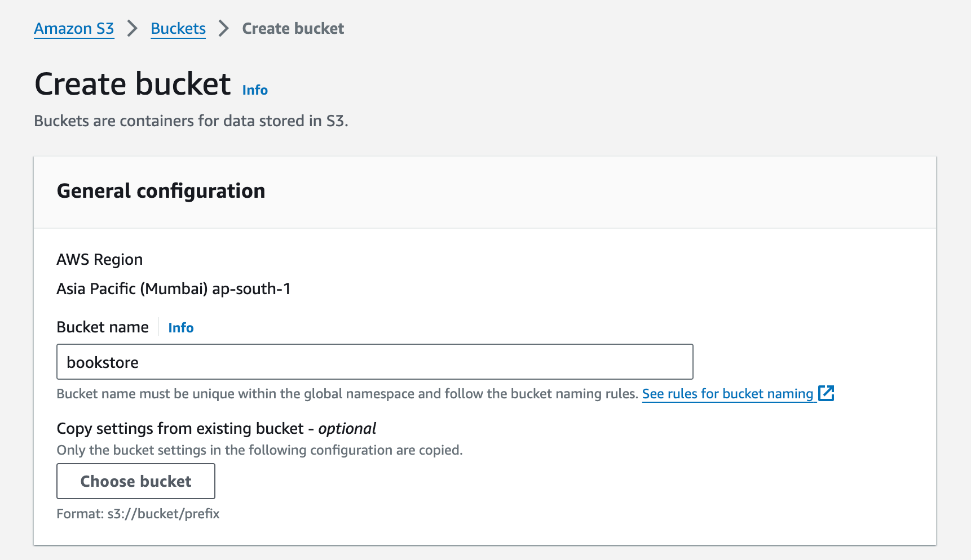Image resolution: width=971 pixels, height=560 pixels.
Task: Click the Buckets are containers description text
Action: click(x=192, y=120)
